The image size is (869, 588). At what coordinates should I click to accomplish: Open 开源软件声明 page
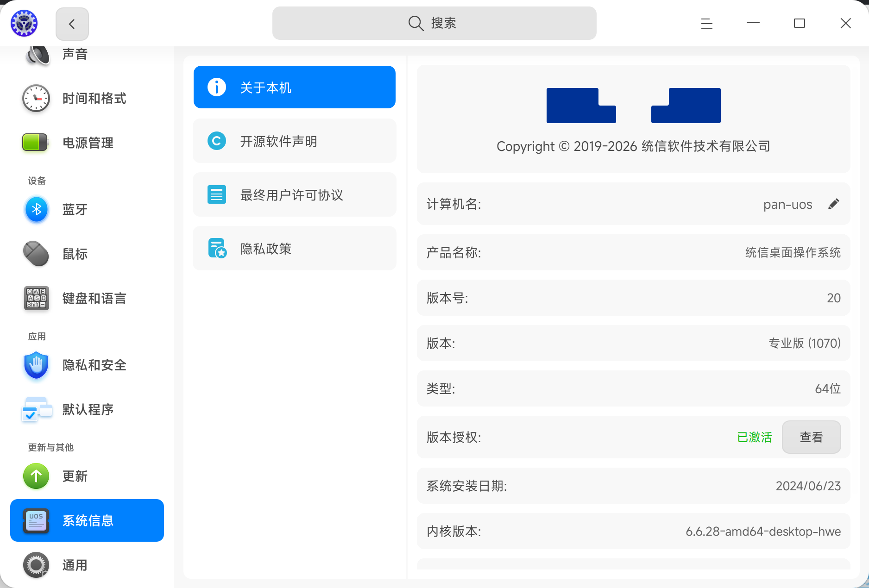[x=295, y=141]
